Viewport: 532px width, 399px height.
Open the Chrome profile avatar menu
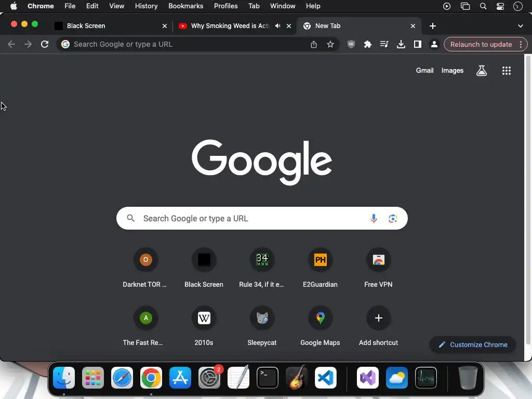[434, 44]
